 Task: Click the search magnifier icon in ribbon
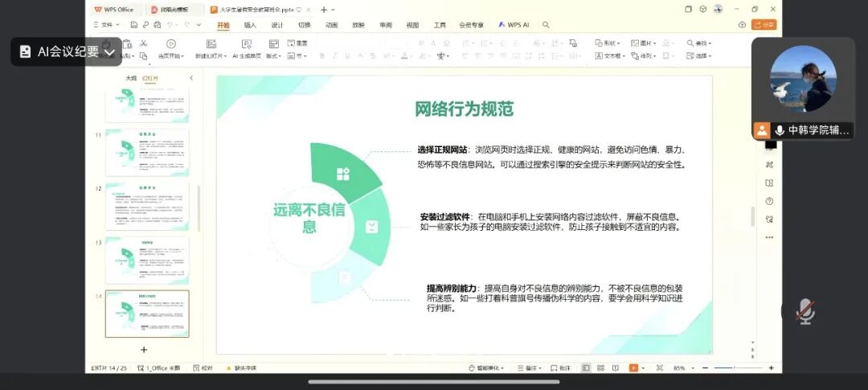(546, 25)
